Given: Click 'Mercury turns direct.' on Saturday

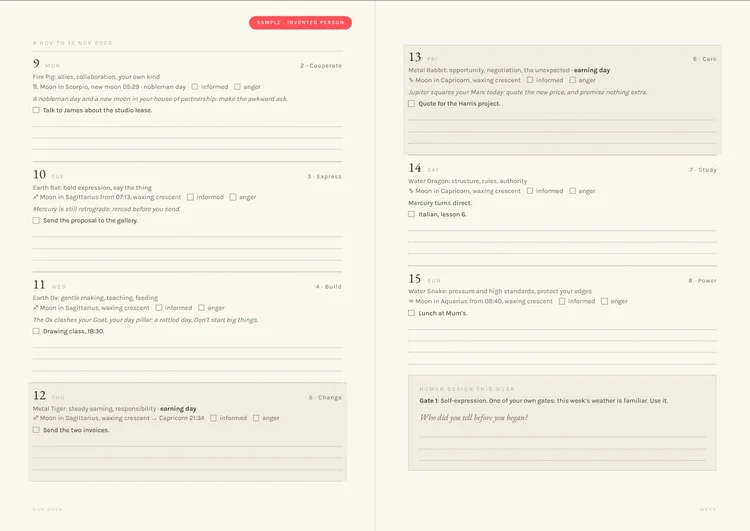Looking at the screenshot, I should (x=440, y=203).
